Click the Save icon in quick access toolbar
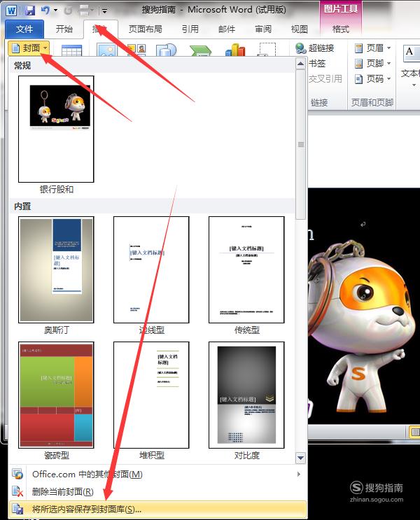Viewport: 420px width, 520px height. coord(30,10)
